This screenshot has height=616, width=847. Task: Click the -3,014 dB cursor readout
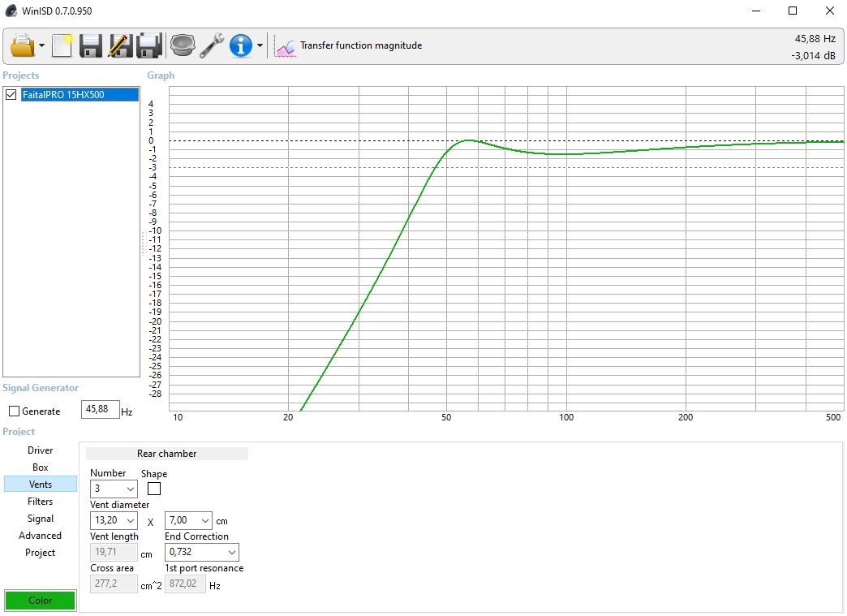point(813,56)
